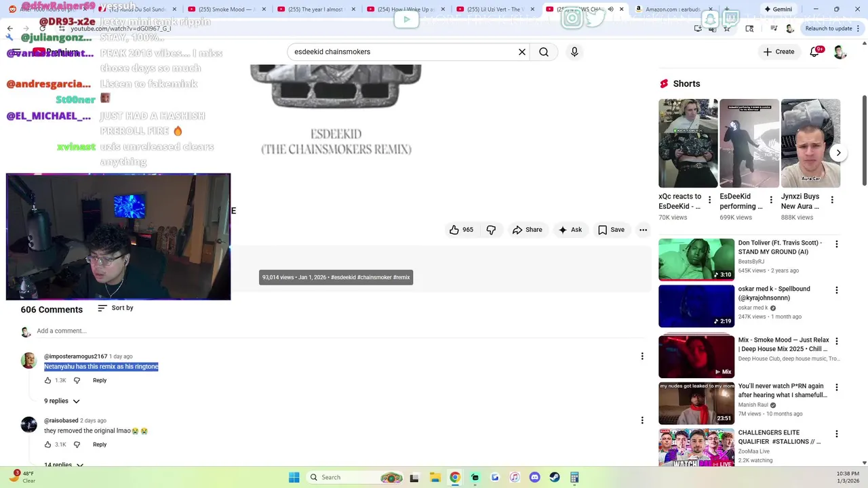The image size is (868, 488).
Task: Open options for Challengers Elite Qualifier
Action: coord(836,433)
